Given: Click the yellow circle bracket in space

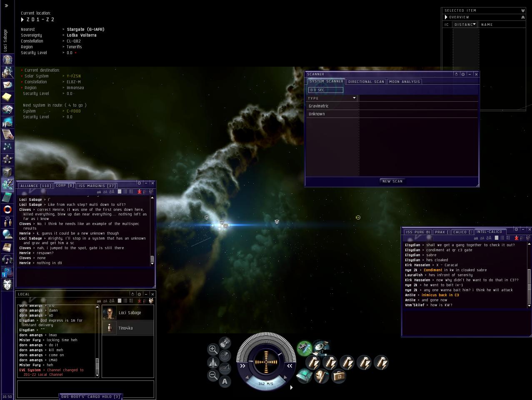Looking at the screenshot, I should tap(358, 217).
